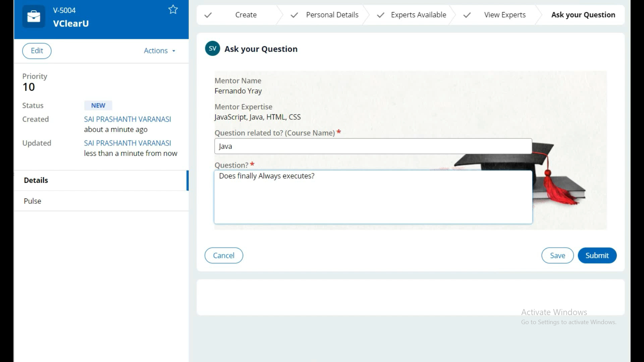The height and width of the screenshot is (362, 644).
Task: Save the question form
Action: tap(557, 255)
